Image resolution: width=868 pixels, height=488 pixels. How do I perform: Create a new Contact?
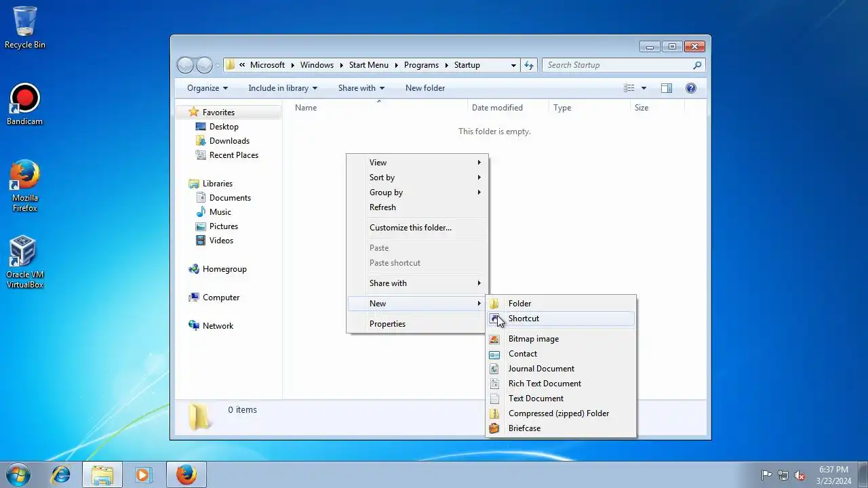click(x=561, y=354)
